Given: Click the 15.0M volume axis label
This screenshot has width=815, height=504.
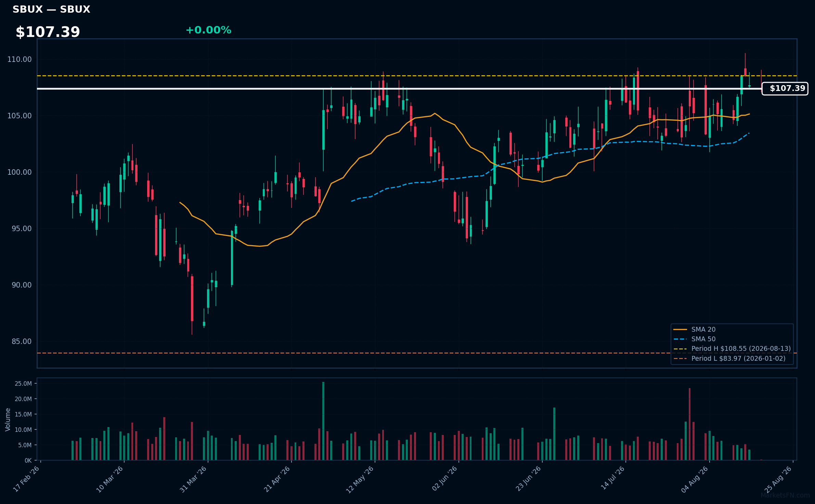Looking at the screenshot, I should click(23, 414).
